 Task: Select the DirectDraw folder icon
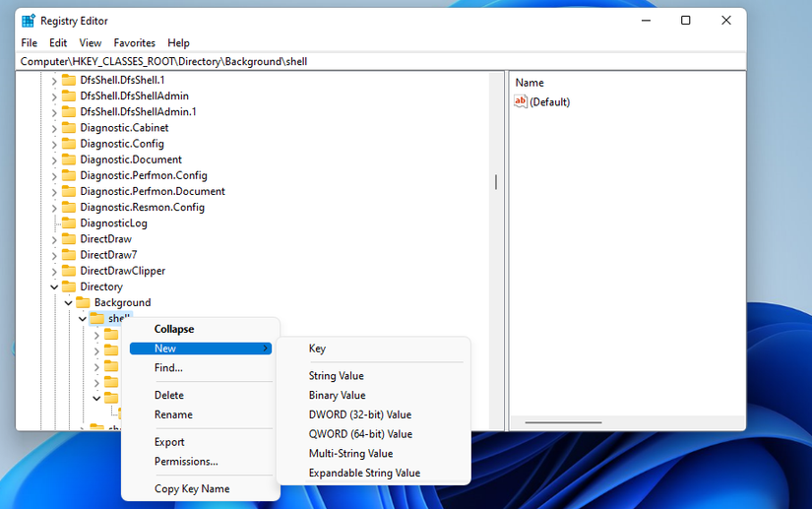pos(68,238)
